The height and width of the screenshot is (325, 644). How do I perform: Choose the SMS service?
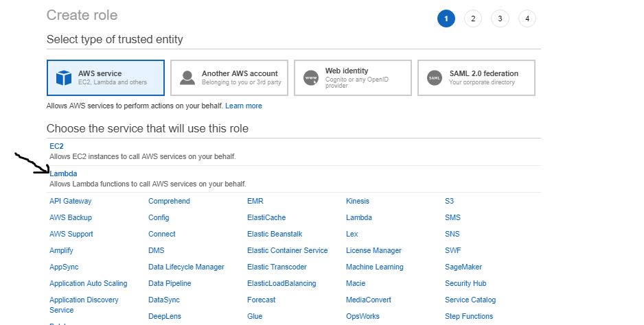[x=452, y=217]
